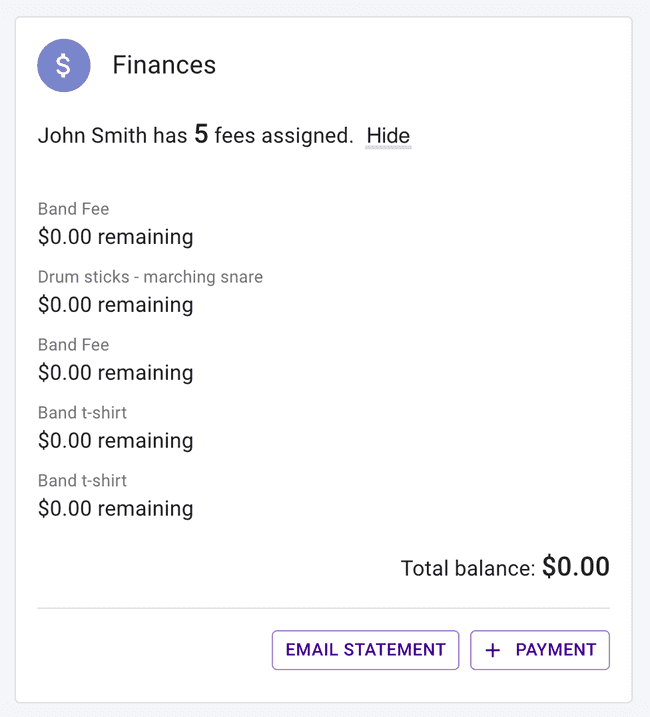650x717 pixels.
Task: Hide the assigned fees list
Action: (x=388, y=136)
